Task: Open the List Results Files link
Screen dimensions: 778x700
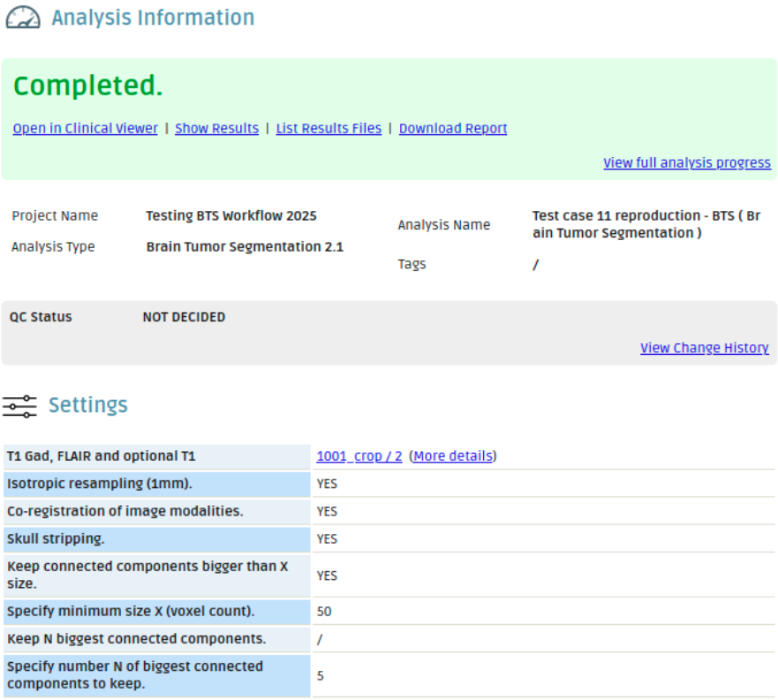Action: pos(329,129)
